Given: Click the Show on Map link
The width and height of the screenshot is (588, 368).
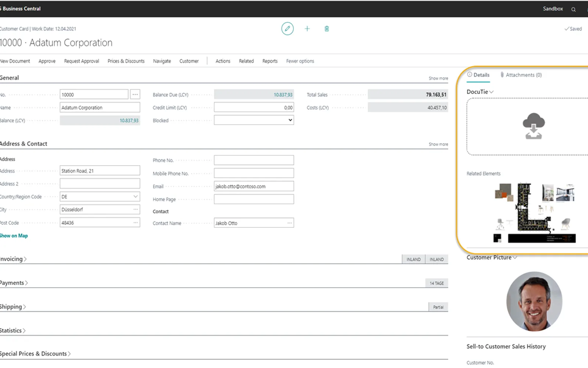Looking at the screenshot, I should (14, 236).
